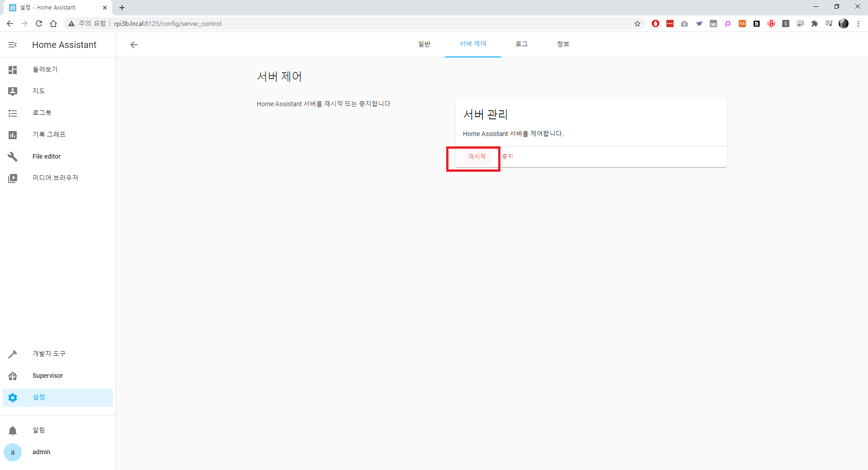Go to the browser home page
Image resolution: width=868 pixels, height=470 pixels.
(x=53, y=23)
